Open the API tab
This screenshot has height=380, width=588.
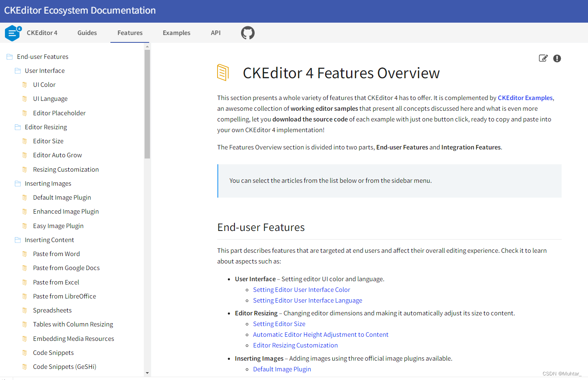[x=216, y=33]
